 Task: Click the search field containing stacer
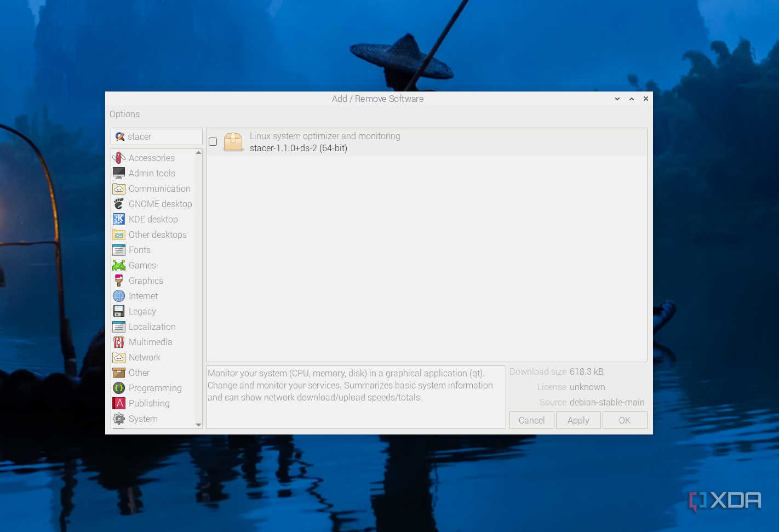pos(157,136)
